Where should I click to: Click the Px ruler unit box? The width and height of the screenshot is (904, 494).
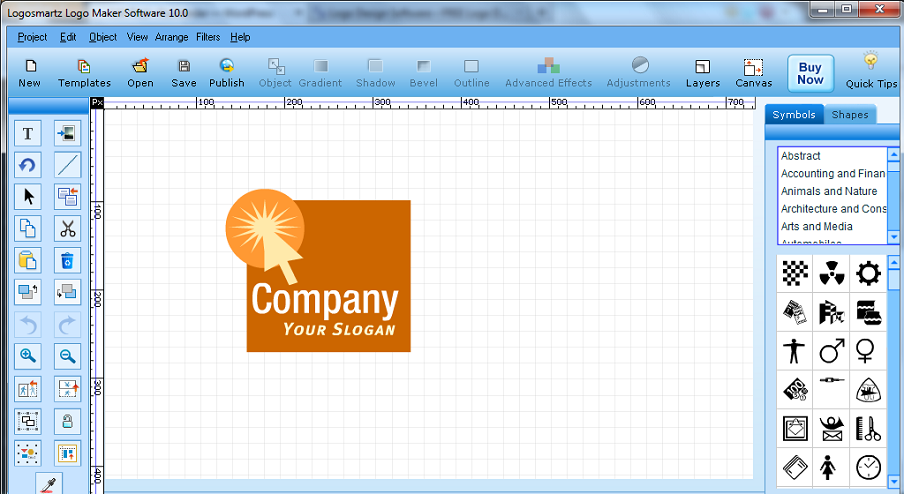(97, 103)
